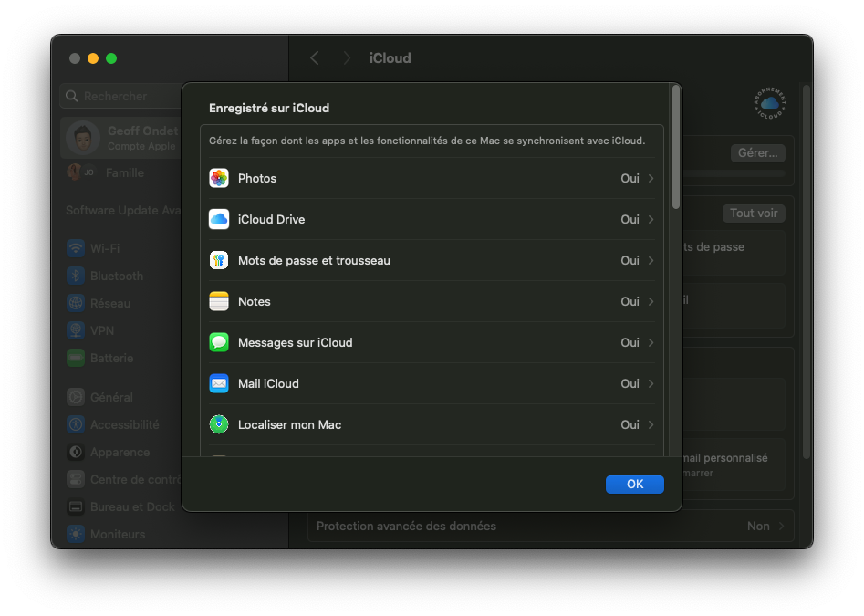Viewport: 864px width, 616px height.
Task: Select Réseau in the settings sidebar
Action: [110, 304]
